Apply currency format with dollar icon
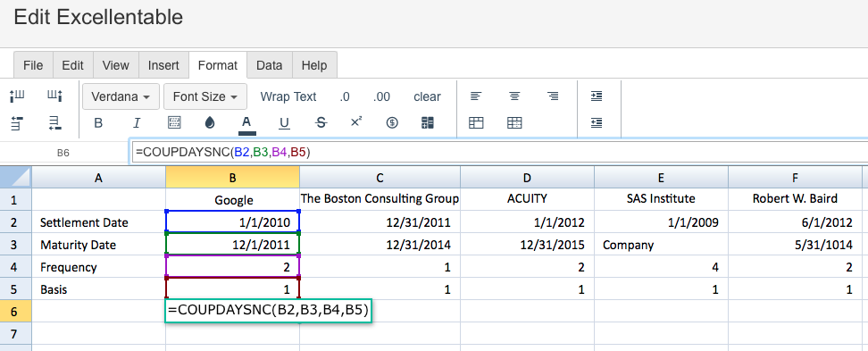This screenshot has width=868, height=351. coord(392,123)
